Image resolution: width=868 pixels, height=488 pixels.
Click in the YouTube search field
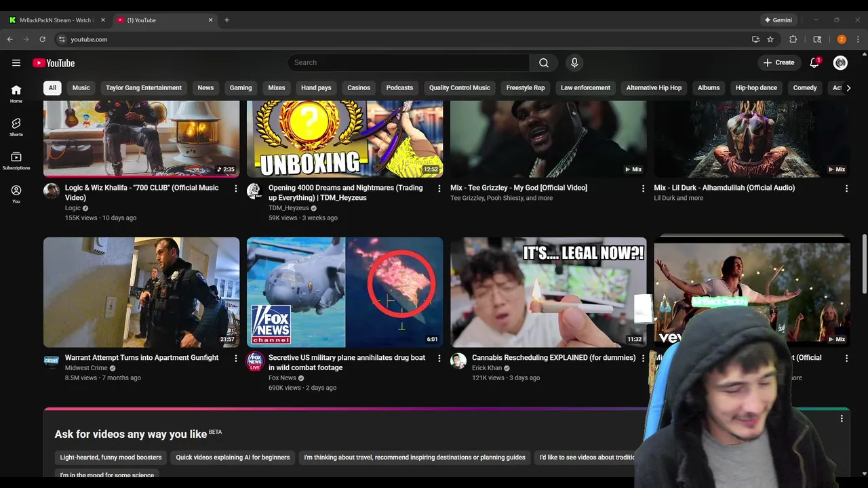pos(409,63)
